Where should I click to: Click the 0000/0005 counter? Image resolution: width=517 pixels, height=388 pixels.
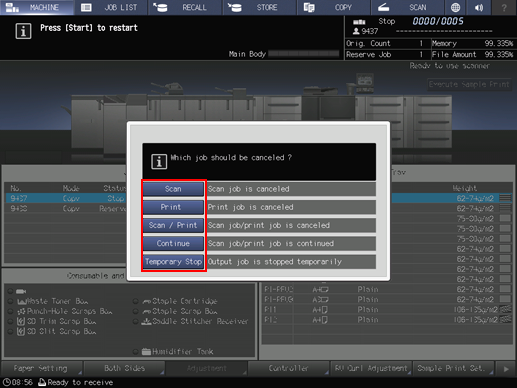(438, 22)
